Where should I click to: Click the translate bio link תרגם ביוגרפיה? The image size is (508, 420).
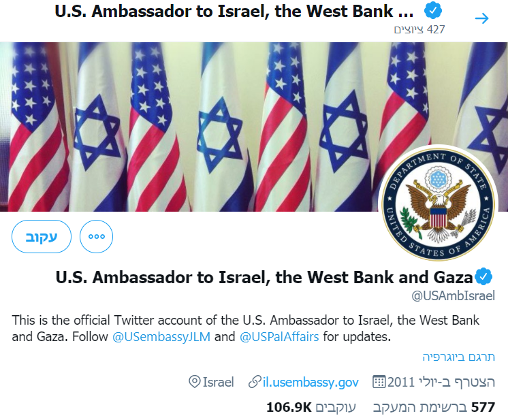[x=458, y=357]
